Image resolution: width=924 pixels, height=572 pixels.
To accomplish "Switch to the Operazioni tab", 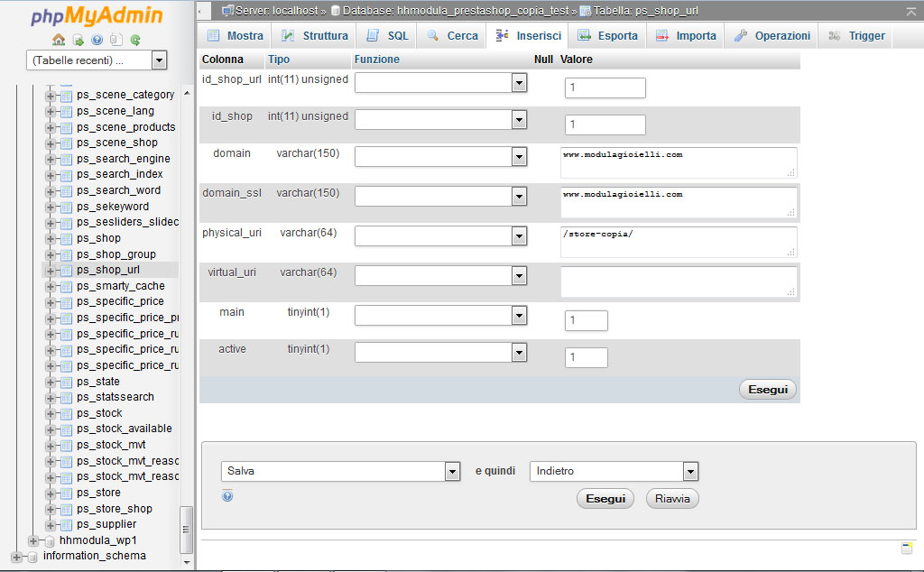I will pos(772,35).
